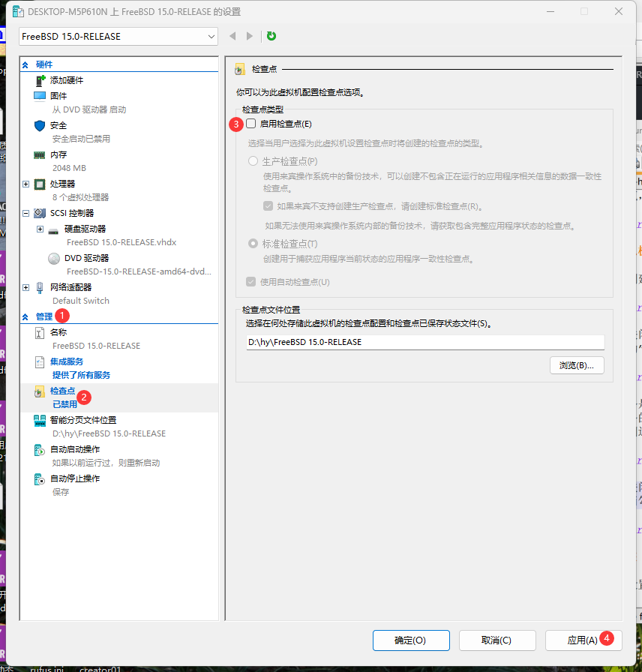Select the Automatic Start Action (自动启动操作) icon

[x=40, y=450]
